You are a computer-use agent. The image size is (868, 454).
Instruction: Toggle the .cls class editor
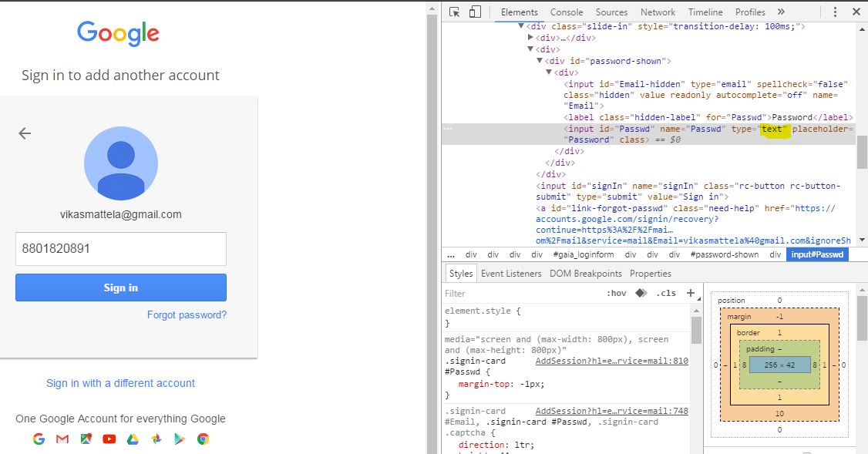pyautogui.click(x=665, y=294)
